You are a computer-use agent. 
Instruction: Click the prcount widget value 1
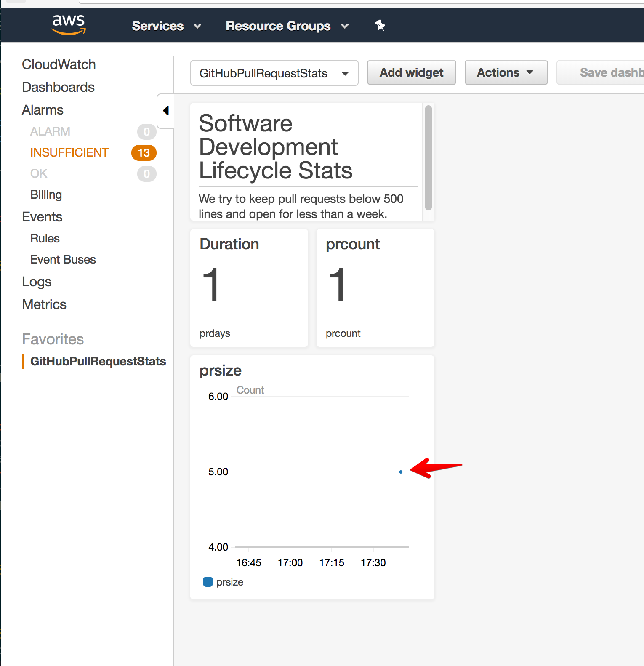pos(337,285)
